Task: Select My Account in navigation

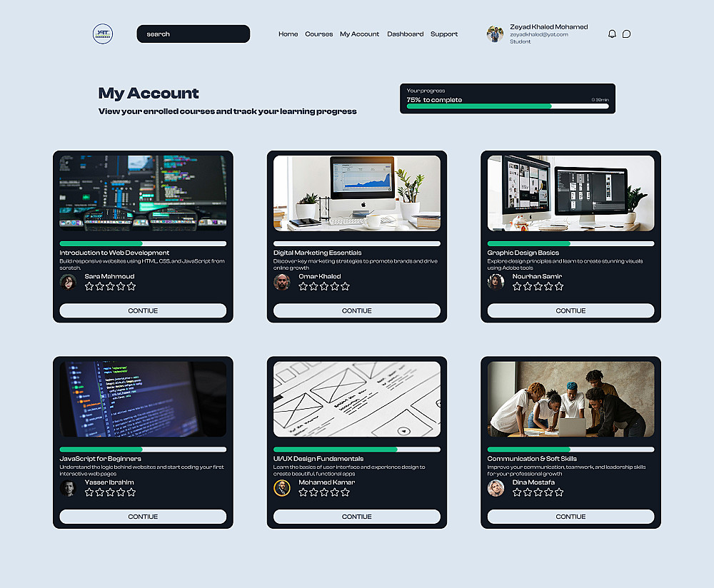Action: [359, 34]
